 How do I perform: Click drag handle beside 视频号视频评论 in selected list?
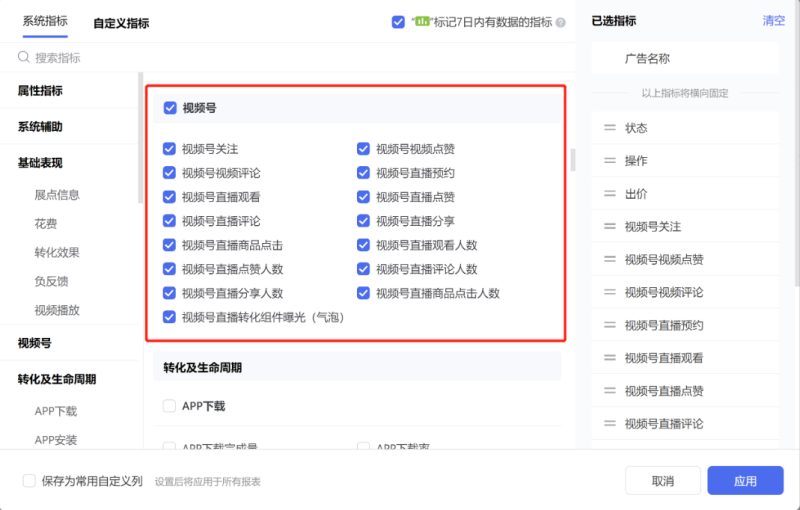pos(610,292)
